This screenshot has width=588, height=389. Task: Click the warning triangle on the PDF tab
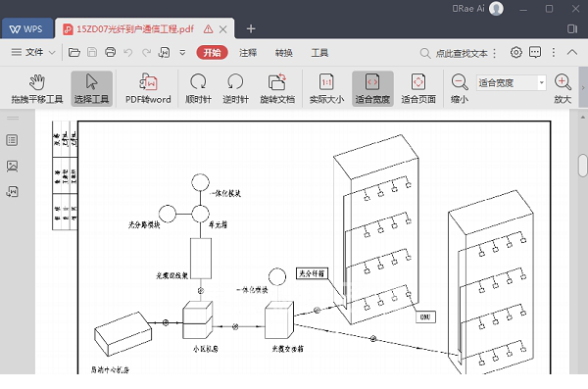click(208, 28)
